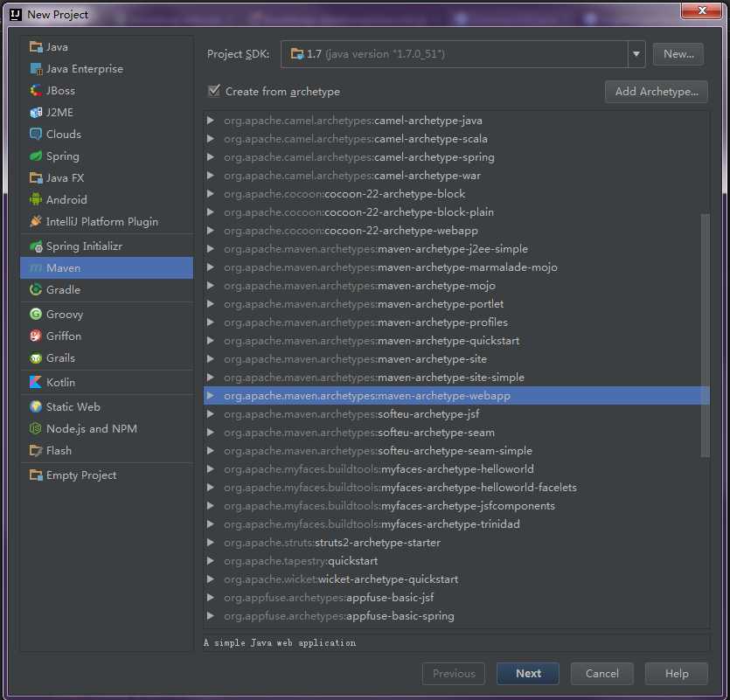Click the New SDK button
Screen dimensions: 730x700
click(x=678, y=54)
